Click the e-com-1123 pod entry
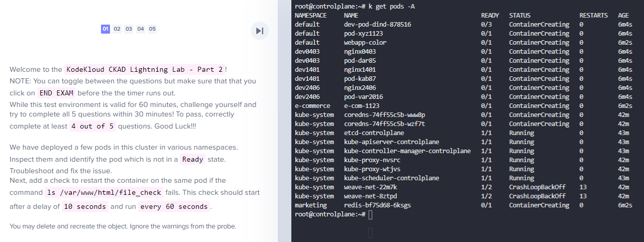 pyautogui.click(x=362, y=106)
